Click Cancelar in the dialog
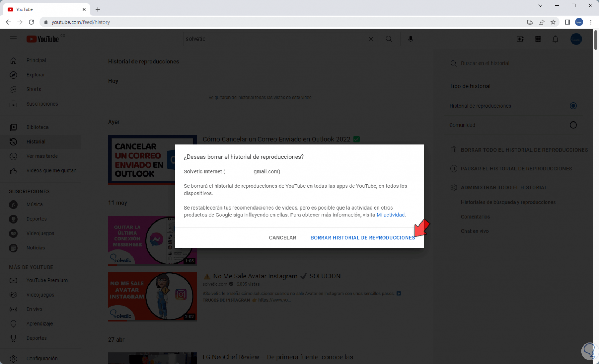Image resolution: width=599 pixels, height=364 pixels. (x=282, y=238)
